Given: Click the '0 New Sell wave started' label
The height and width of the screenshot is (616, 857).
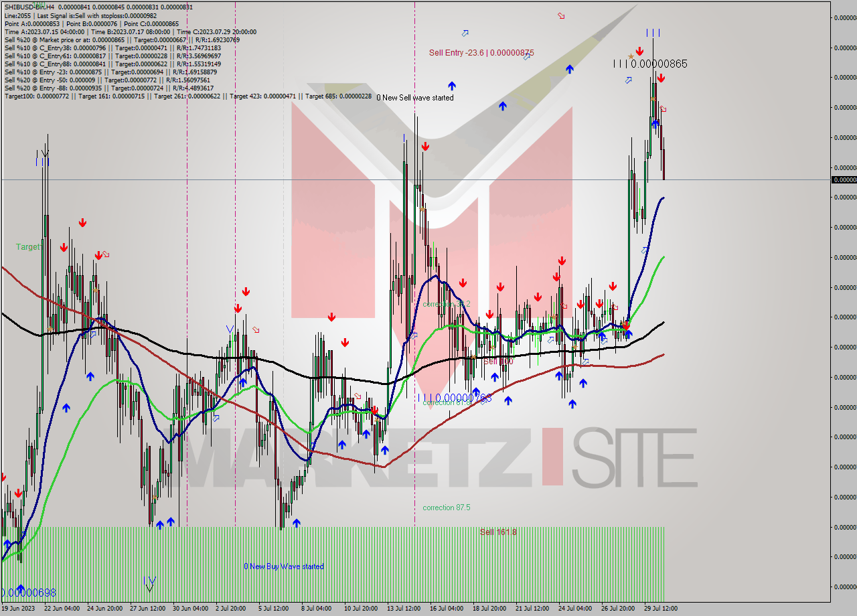Looking at the screenshot, I should click(x=415, y=98).
